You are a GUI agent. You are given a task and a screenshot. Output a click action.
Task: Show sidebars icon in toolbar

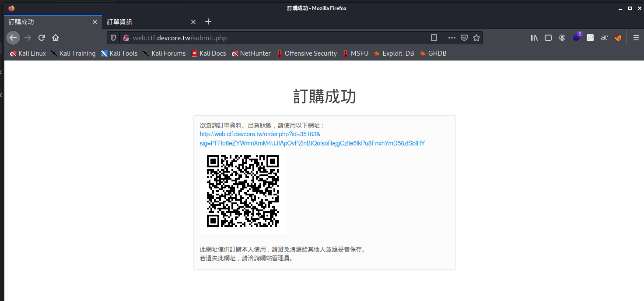coord(548,38)
